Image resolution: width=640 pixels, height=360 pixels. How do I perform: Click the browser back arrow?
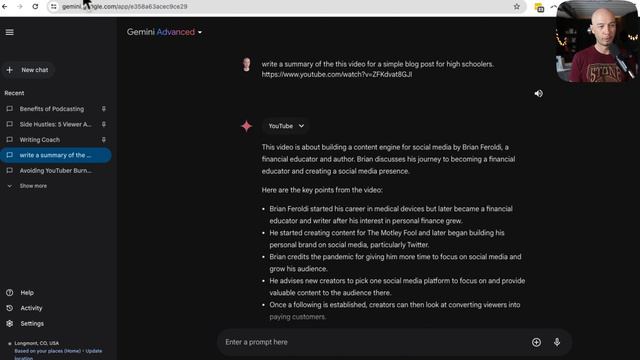coord(5,7)
